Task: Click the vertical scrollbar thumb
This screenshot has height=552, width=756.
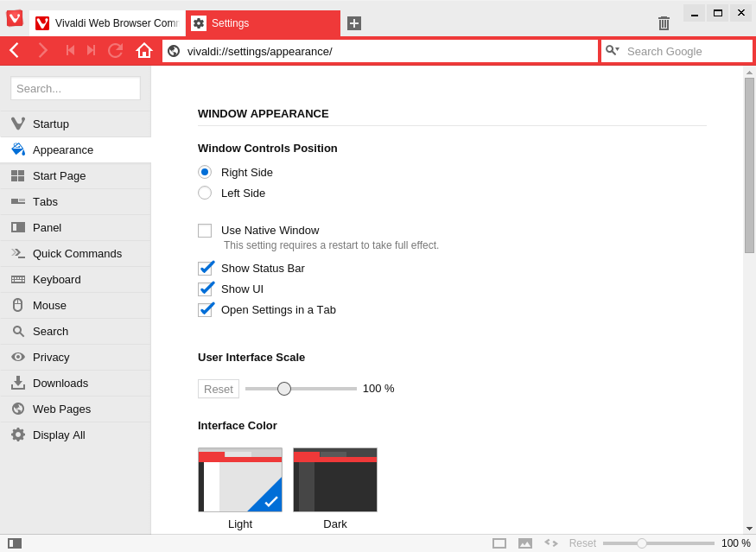Action: [x=749, y=165]
